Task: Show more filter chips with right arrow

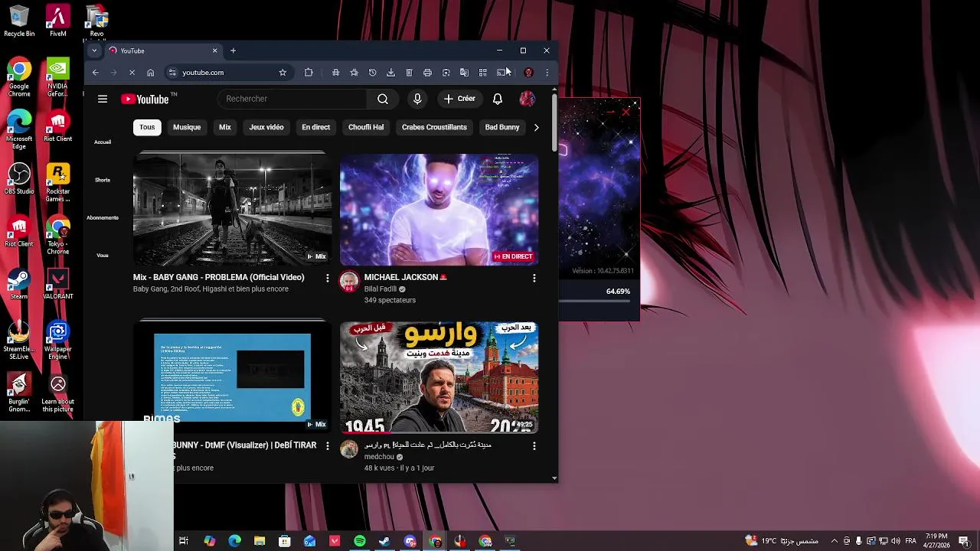Action: pyautogui.click(x=536, y=127)
